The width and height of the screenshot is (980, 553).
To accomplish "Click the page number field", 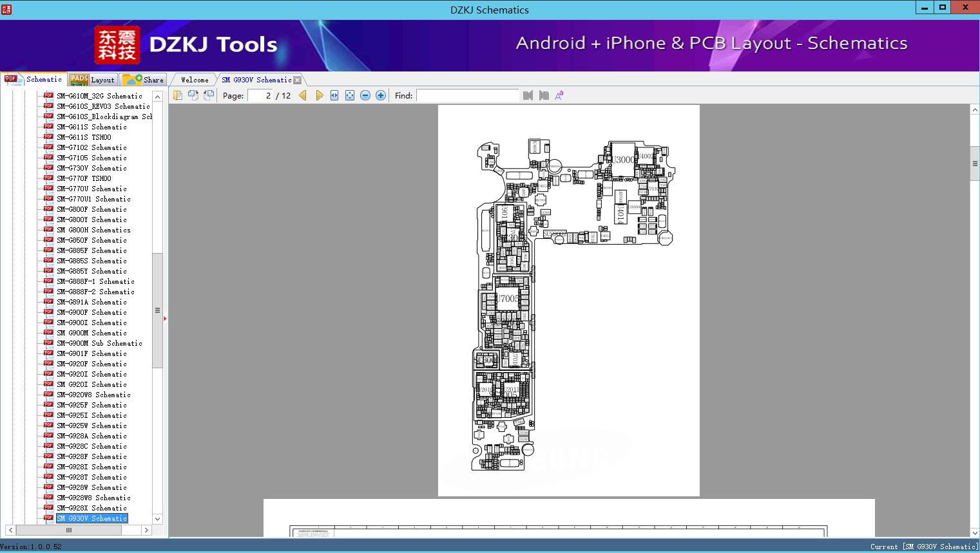I will (260, 95).
